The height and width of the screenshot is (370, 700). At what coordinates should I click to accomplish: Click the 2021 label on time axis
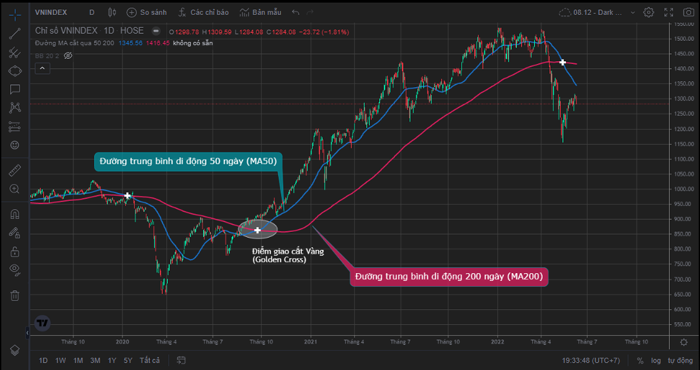(x=310, y=342)
